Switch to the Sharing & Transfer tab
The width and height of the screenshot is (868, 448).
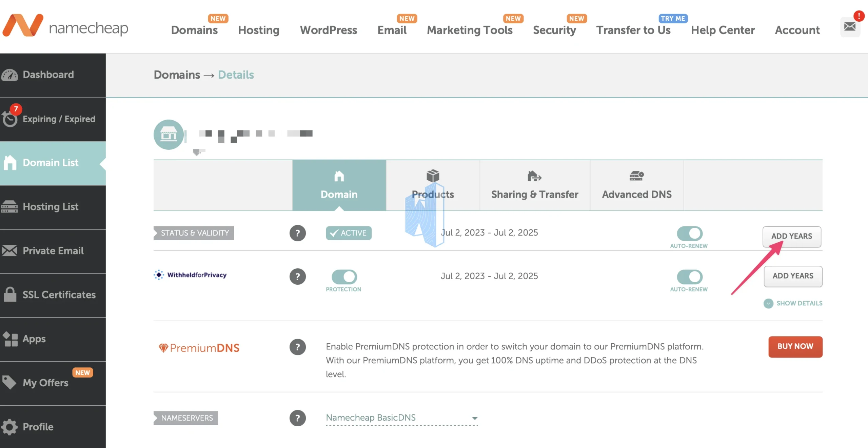(534, 184)
